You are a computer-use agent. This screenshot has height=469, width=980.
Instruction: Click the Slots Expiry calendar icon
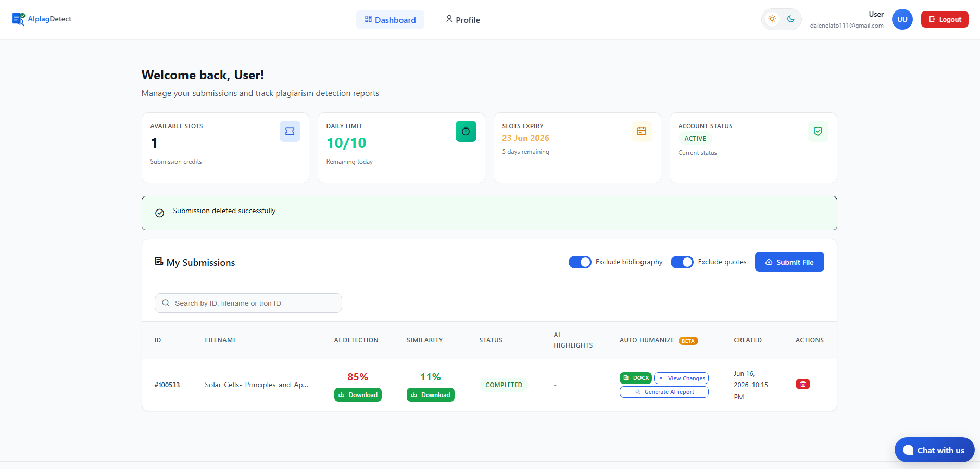pyautogui.click(x=642, y=131)
